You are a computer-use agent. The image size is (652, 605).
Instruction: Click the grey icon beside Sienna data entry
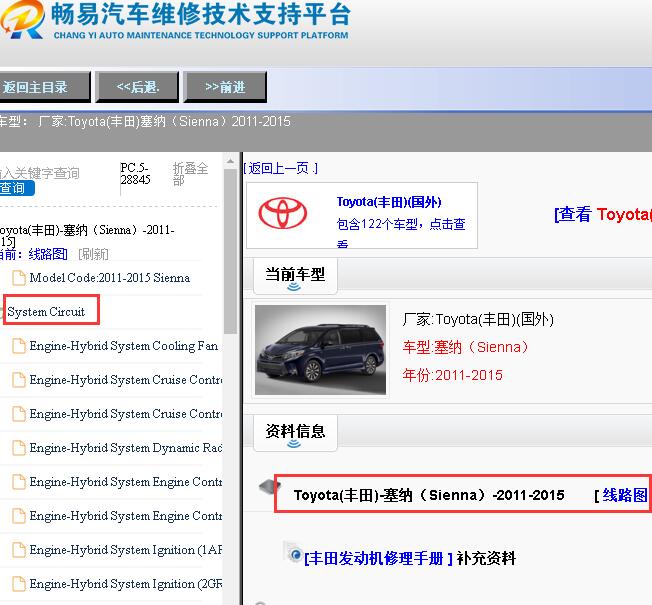point(269,486)
